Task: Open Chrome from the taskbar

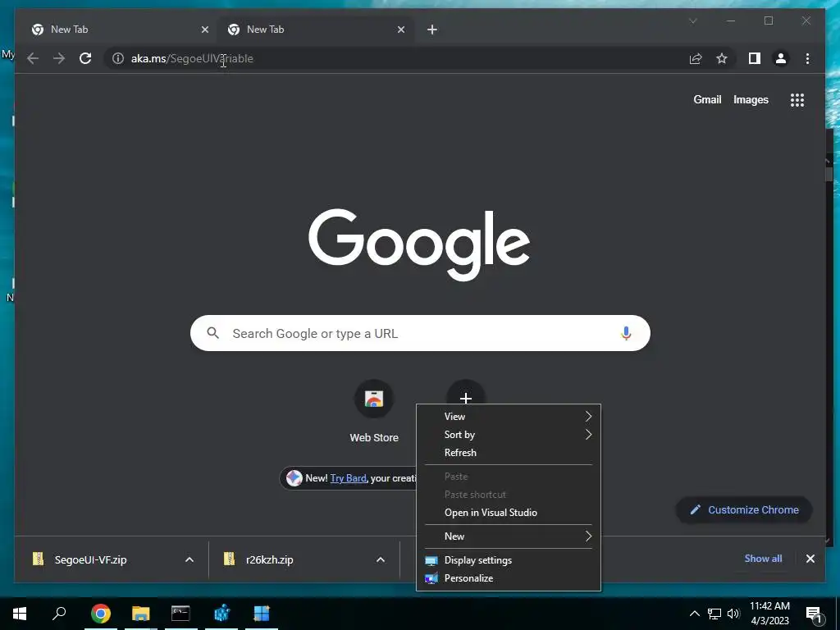Action: coord(100,614)
